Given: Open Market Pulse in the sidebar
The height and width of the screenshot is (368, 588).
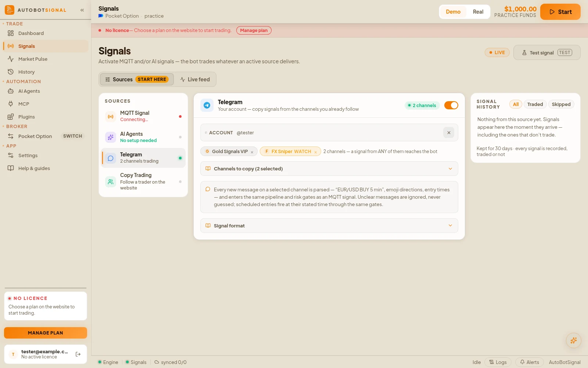Looking at the screenshot, I should pos(46,59).
